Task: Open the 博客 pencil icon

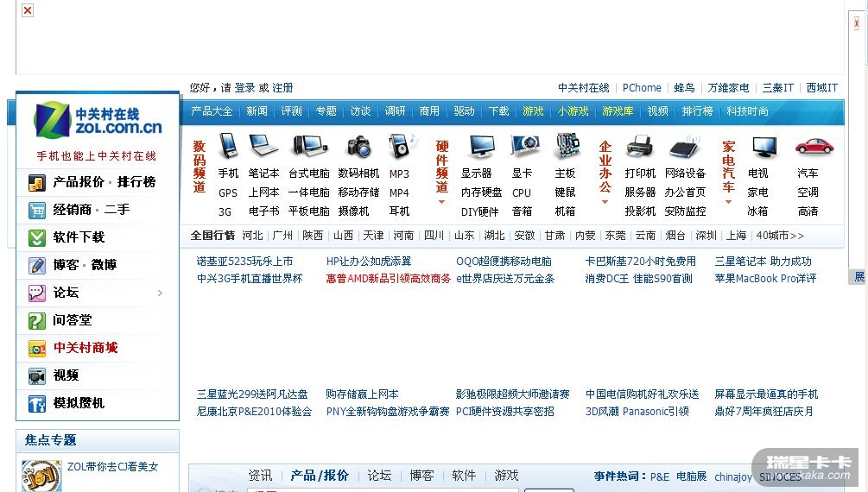Action: [37, 265]
